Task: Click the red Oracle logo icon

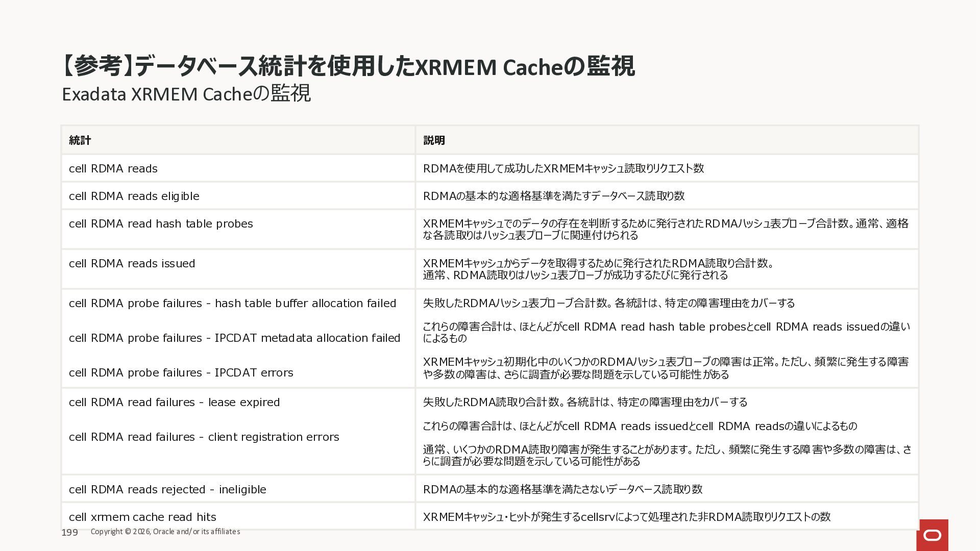Action: click(x=933, y=535)
